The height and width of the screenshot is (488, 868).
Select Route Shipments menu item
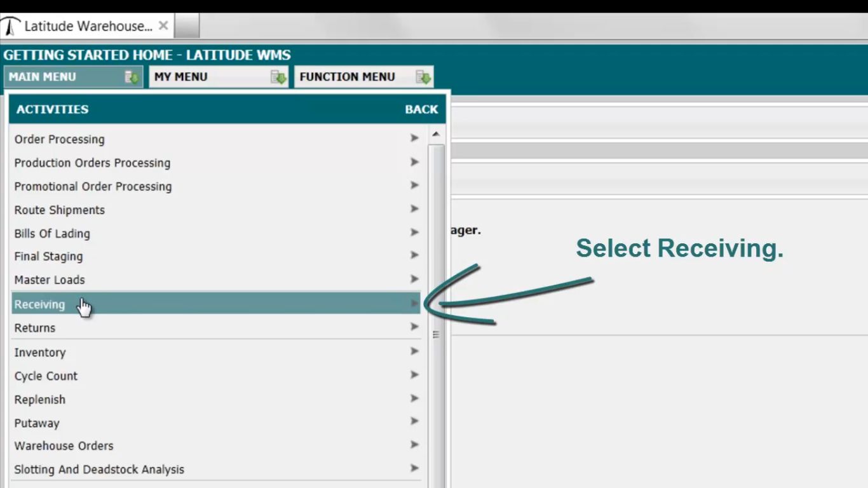(216, 210)
